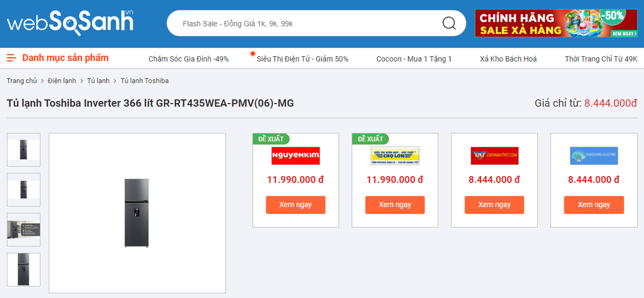This screenshot has width=644, height=298.
Task: Open the hamburger category menu icon
Action: click(x=11, y=58)
